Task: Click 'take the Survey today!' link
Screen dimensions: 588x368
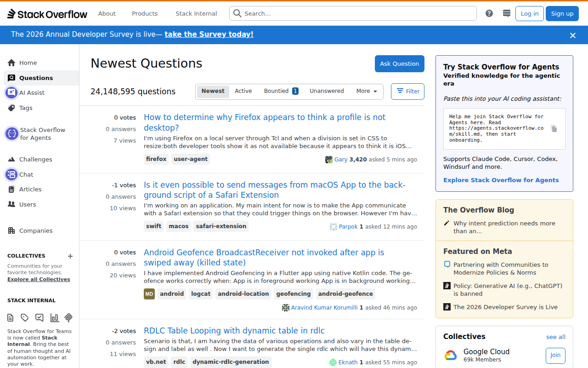Action: pyautogui.click(x=209, y=34)
